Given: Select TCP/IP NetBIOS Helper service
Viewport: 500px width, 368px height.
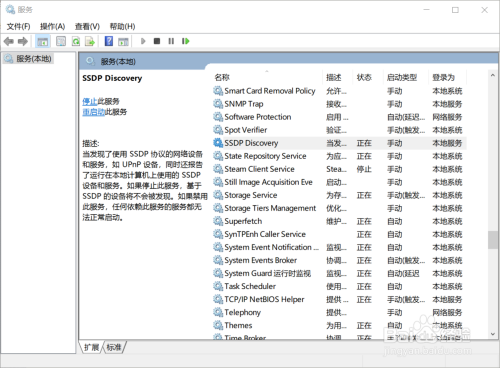Looking at the screenshot, I should tap(339, 299).
